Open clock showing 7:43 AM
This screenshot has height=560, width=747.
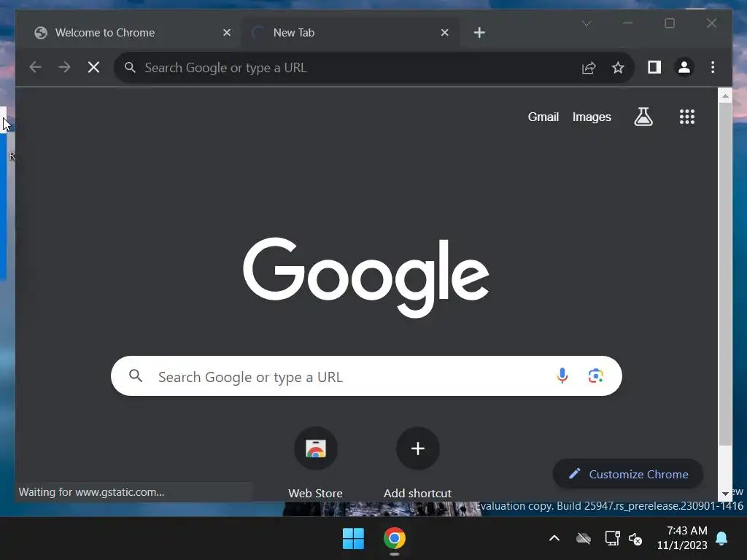[682, 537]
